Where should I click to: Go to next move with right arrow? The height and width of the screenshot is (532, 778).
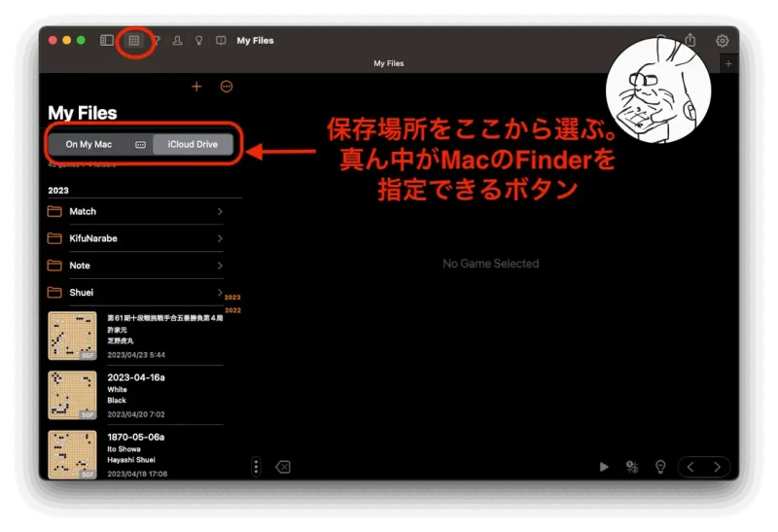point(717,467)
